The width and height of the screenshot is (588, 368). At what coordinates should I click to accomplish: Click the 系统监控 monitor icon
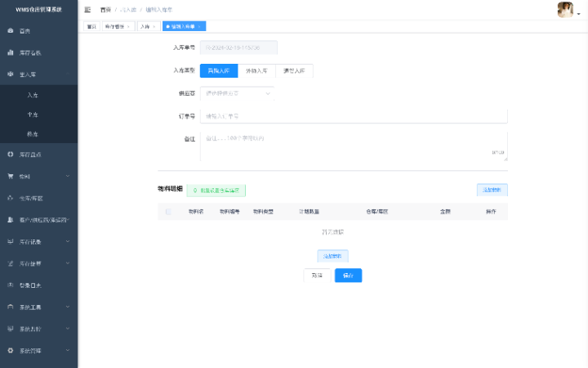coord(11,329)
